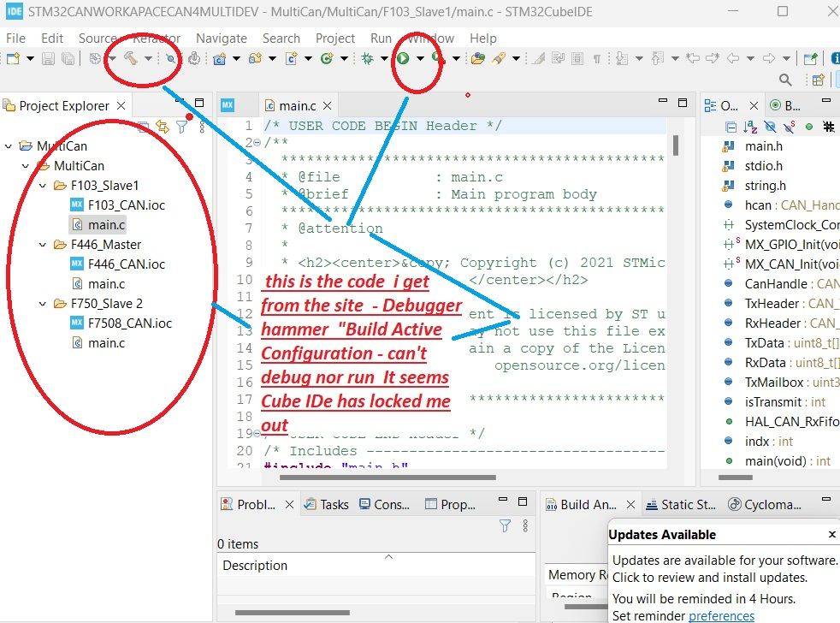Viewport: 840px width, 623px height.
Task: Close the Updates Available popup
Action: pyautogui.click(x=832, y=534)
